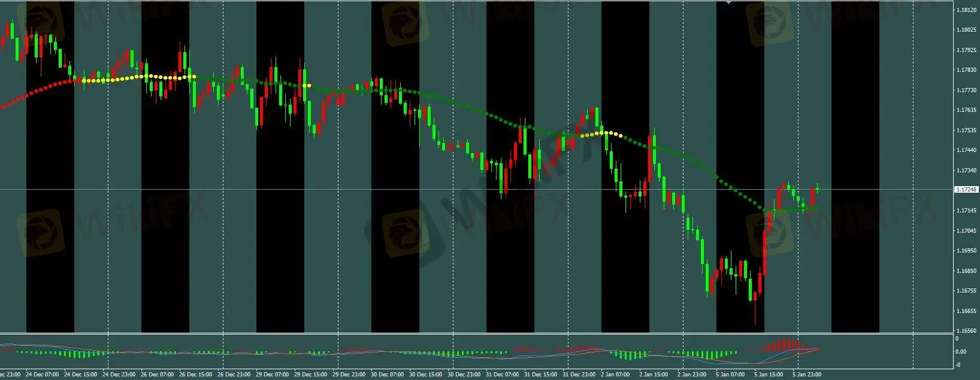Click the chart shift triangle marker at top
This screenshot has height=380, width=980.
728,3
